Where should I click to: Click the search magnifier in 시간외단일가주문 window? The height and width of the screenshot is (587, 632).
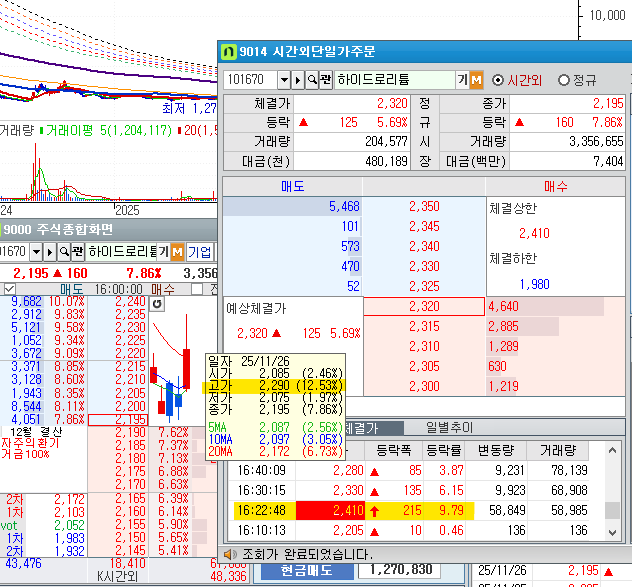click(312, 80)
